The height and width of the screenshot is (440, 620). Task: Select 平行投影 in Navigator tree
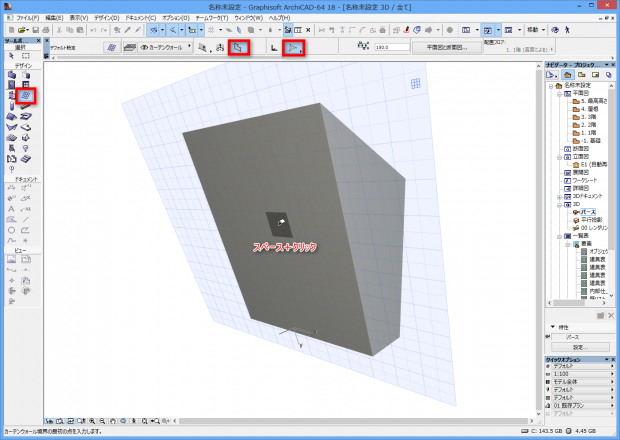tap(592, 220)
